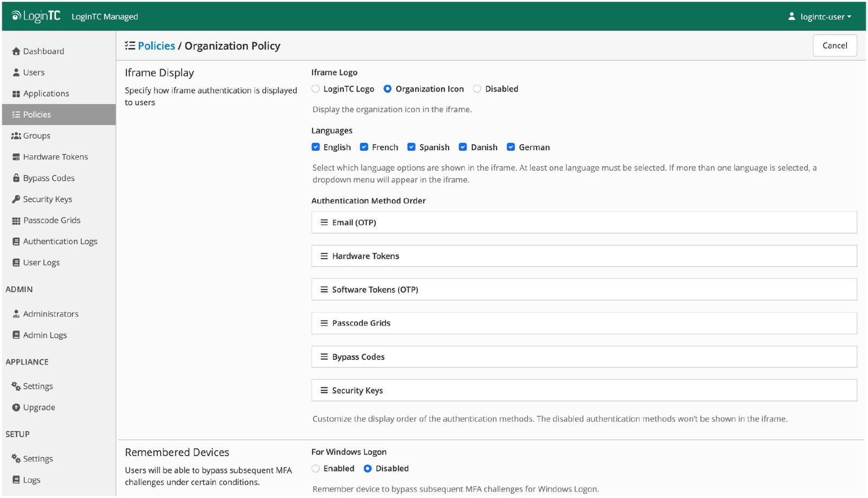Click the Security Keys key icon
Image resolution: width=868 pixels, height=498 pixels.
pyautogui.click(x=16, y=199)
